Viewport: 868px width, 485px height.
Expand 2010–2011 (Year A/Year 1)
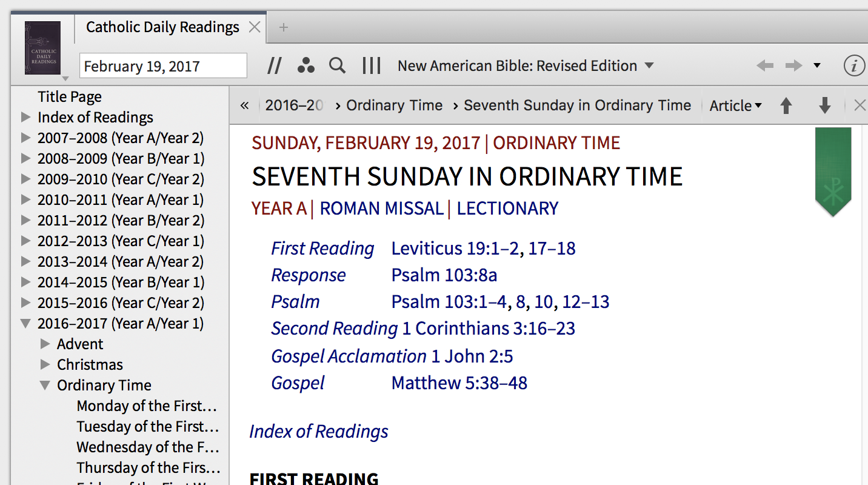click(x=25, y=199)
